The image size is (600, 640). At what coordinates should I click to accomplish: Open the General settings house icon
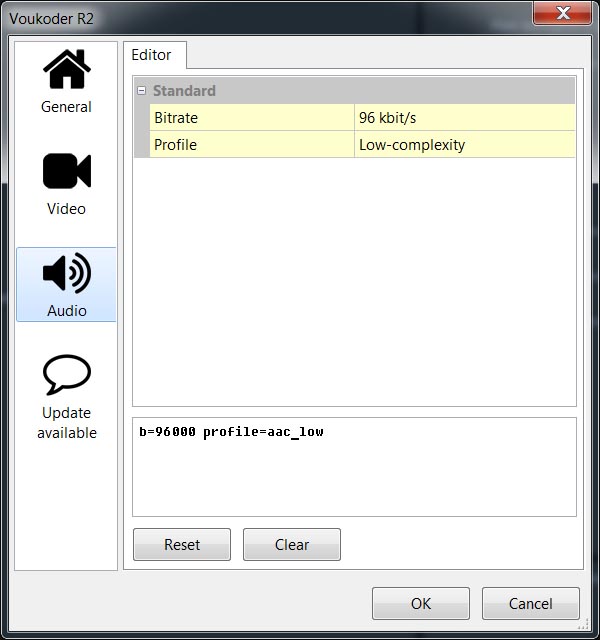click(x=67, y=69)
